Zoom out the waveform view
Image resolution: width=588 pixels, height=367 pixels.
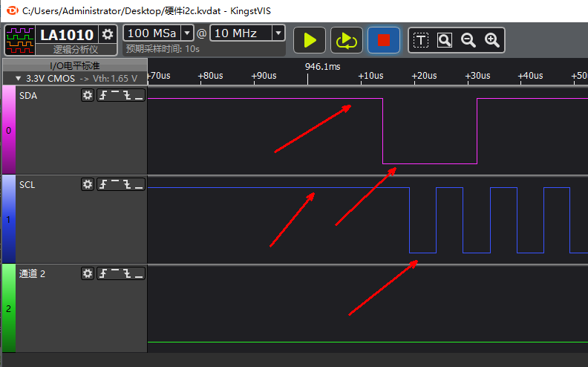point(468,40)
